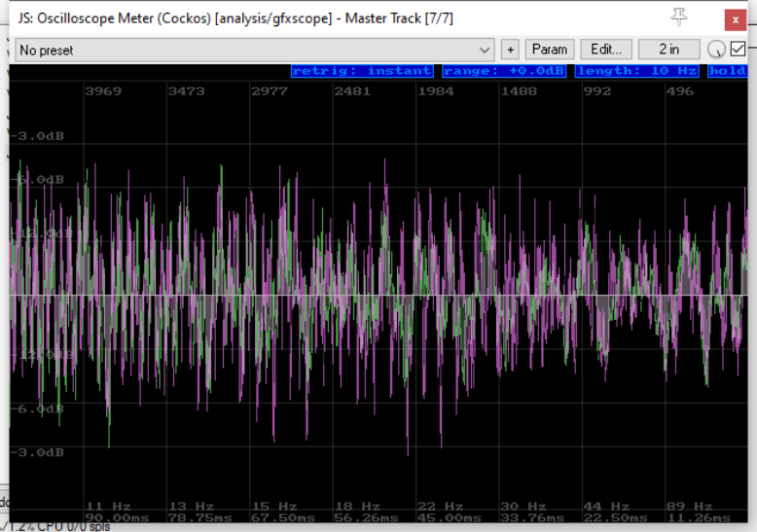Click the 90.00ms time label
Viewport: 757px width, 532px height.
(x=118, y=518)
